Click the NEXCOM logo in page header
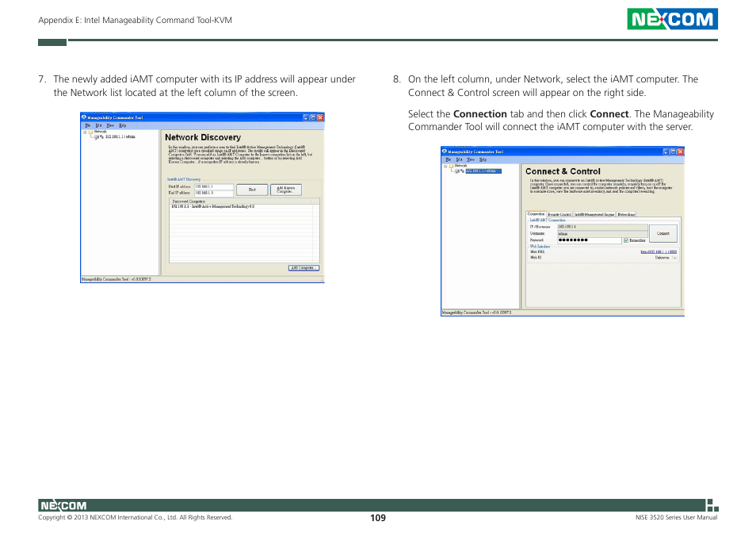This screenshot has width=756, height=533. tap(672, 19)
